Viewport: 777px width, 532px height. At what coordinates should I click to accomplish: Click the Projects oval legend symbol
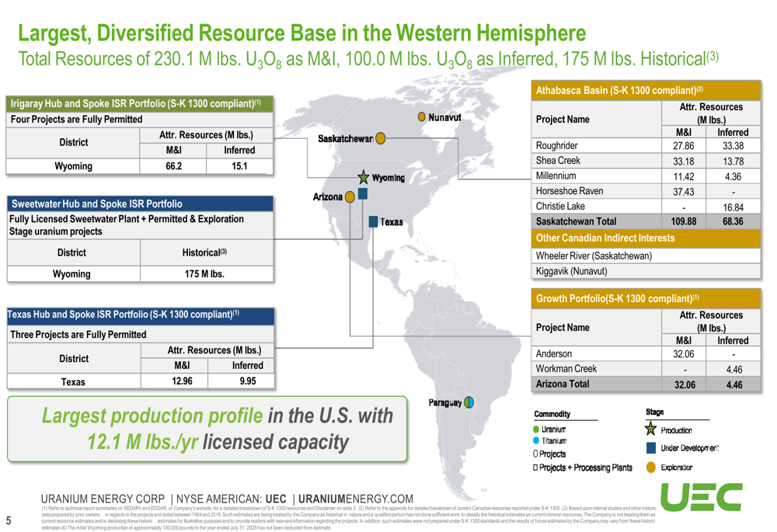coord(535,454)
